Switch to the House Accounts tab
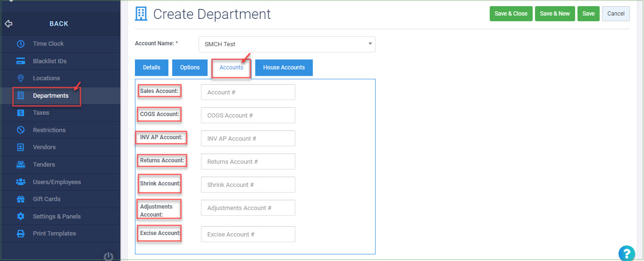 [x=284, y=67]
